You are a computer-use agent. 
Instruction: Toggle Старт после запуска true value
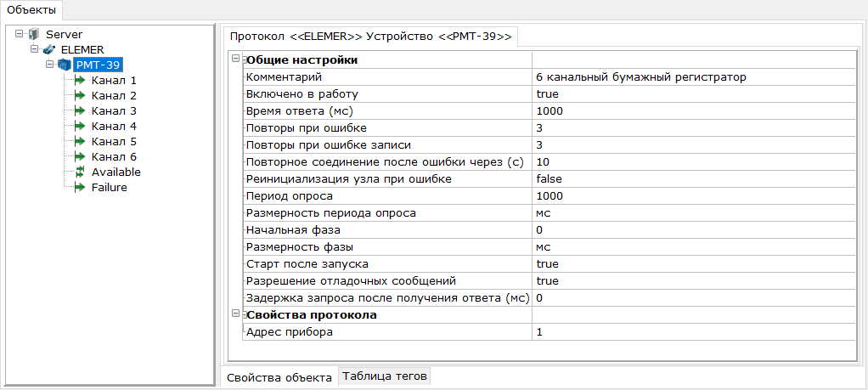point(696,263)
